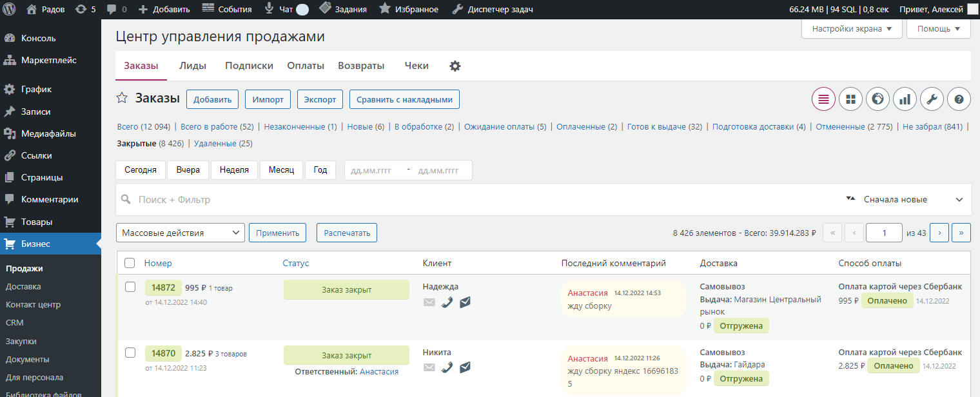Screen dimensions: 980x397
Task: Click the Импорт button
Action: point(268,100)
